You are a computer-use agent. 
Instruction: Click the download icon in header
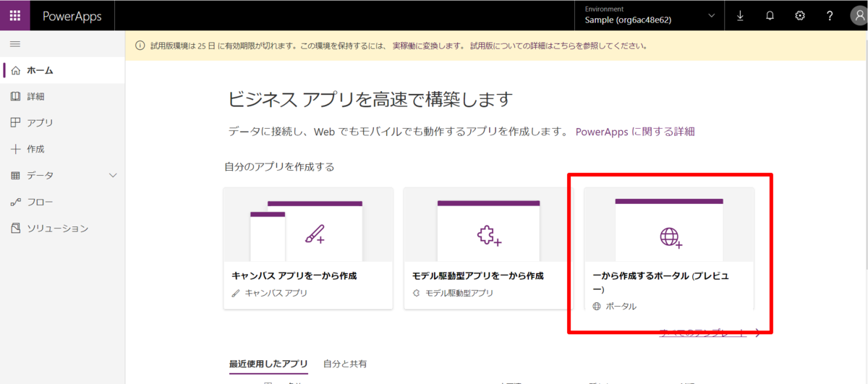pyautogui.click(x=740, y=16)
